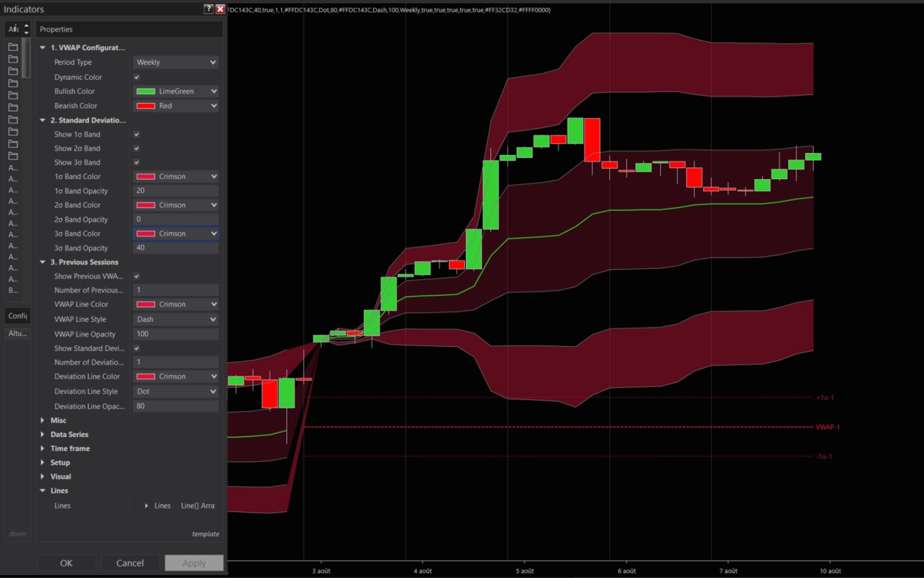The image size is (924, 578).
Task: Click the help question mark icon
Action: 208,9
